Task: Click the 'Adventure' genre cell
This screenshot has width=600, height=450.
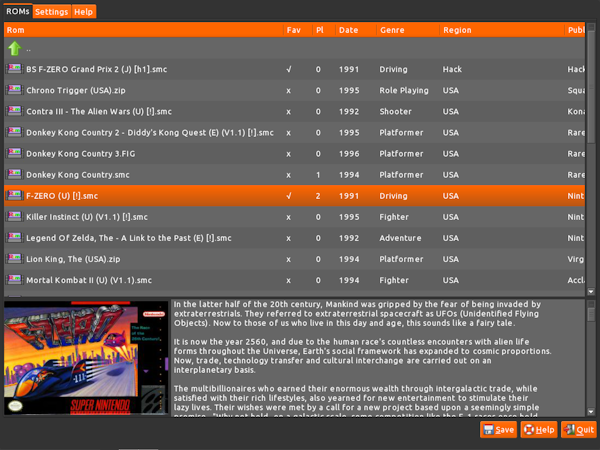Action: pyautogui.click(x=400, y=238)
